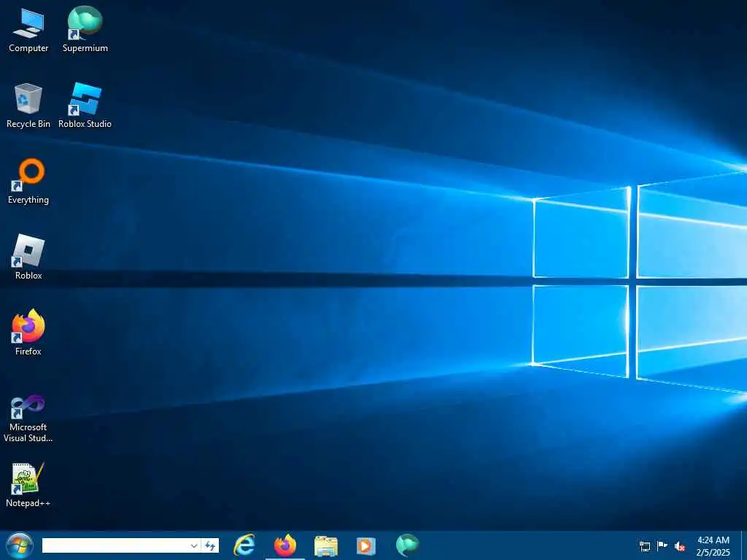Image resolution: width=747 pixels, height=560 pixels.
Task: Select the Firefox desktop shortcut
Action: click(28, 332)
